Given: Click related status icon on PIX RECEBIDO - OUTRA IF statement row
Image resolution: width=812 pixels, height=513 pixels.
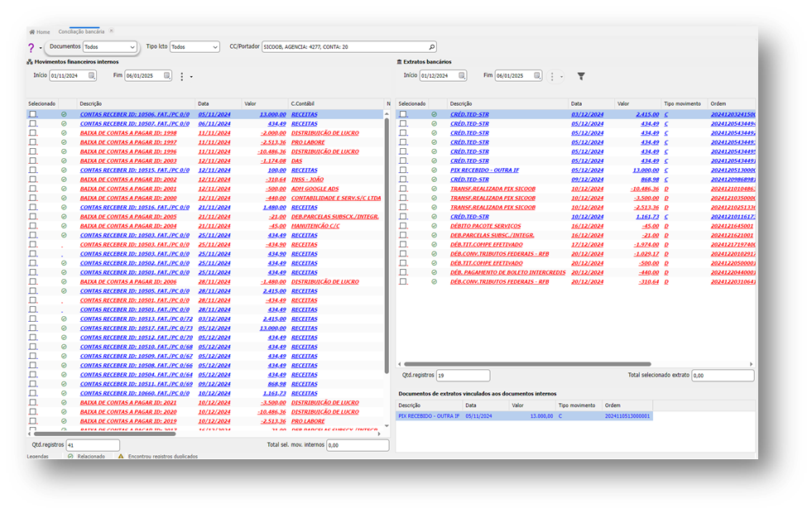Looking at the screenshot, I should tap(434, 170).
